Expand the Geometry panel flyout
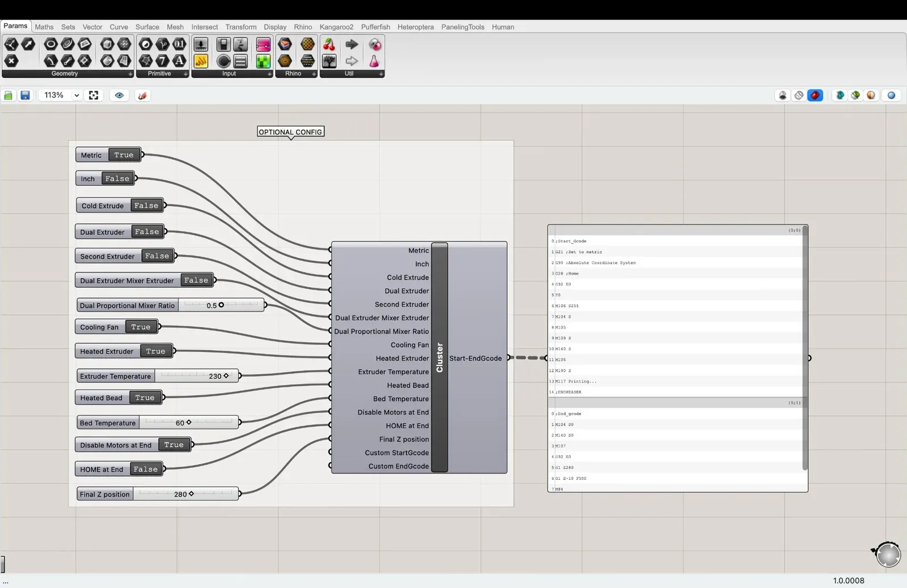The height and width of the screenshot is (588, 907). 130,74
